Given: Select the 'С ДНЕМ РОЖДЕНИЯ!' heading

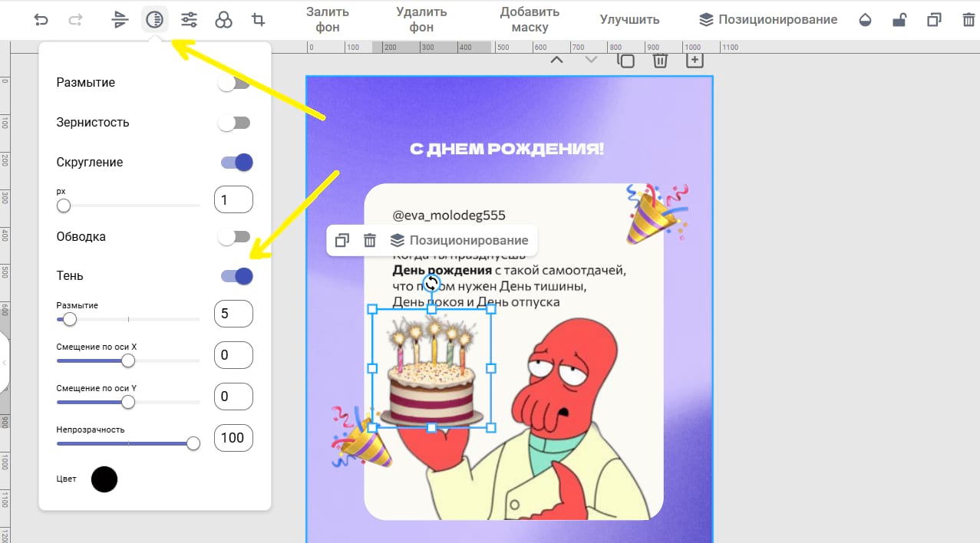Looking at the screenshot, I should [507, 149].
